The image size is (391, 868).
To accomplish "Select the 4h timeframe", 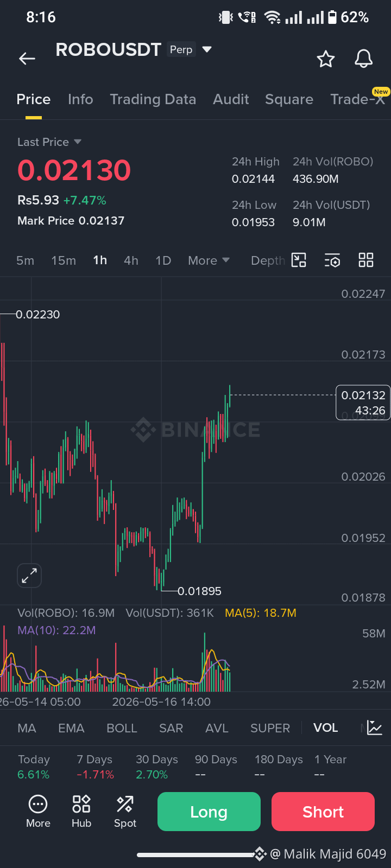I will click(x=131, y=260).
